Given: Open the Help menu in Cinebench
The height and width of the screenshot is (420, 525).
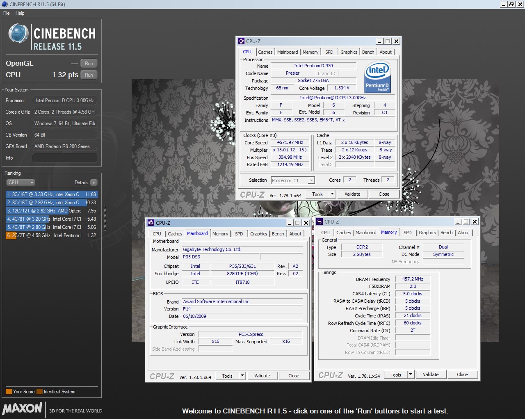Looking at the screenshot, I should pyautogui.click(x=20, y=13).
